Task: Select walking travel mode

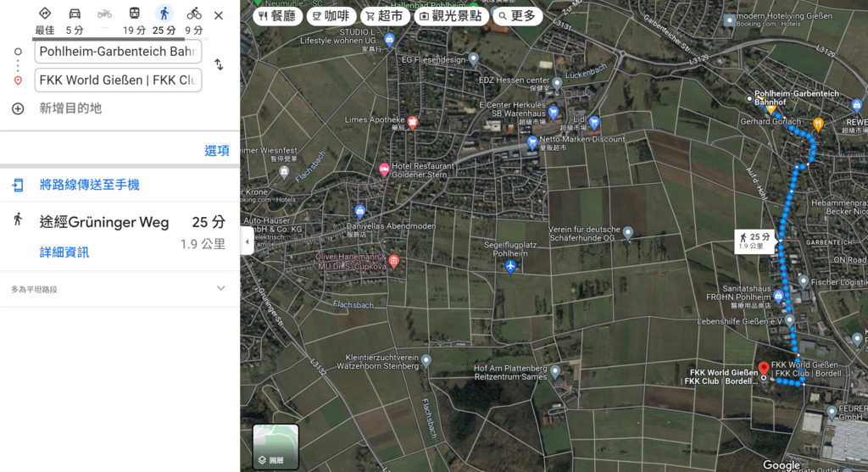Action: pos(164,14)
